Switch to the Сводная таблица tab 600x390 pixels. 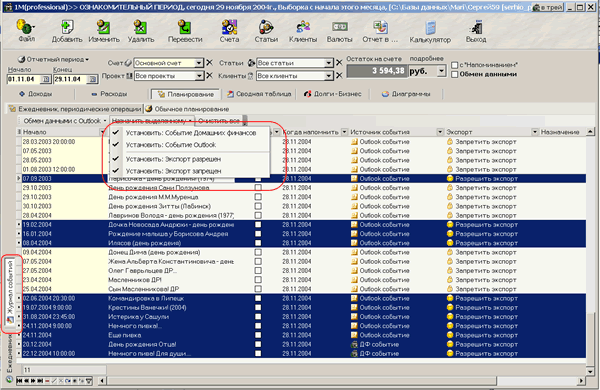(x=259, y=94)
